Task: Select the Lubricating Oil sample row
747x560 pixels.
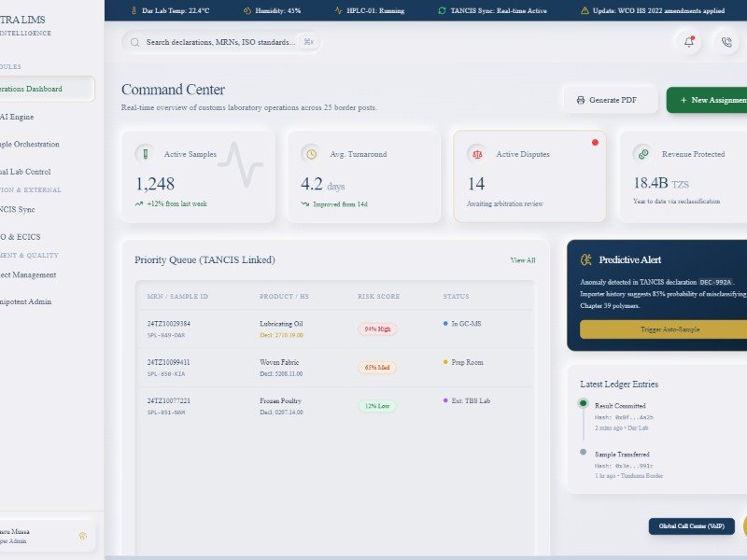Action: pos(336,329)
